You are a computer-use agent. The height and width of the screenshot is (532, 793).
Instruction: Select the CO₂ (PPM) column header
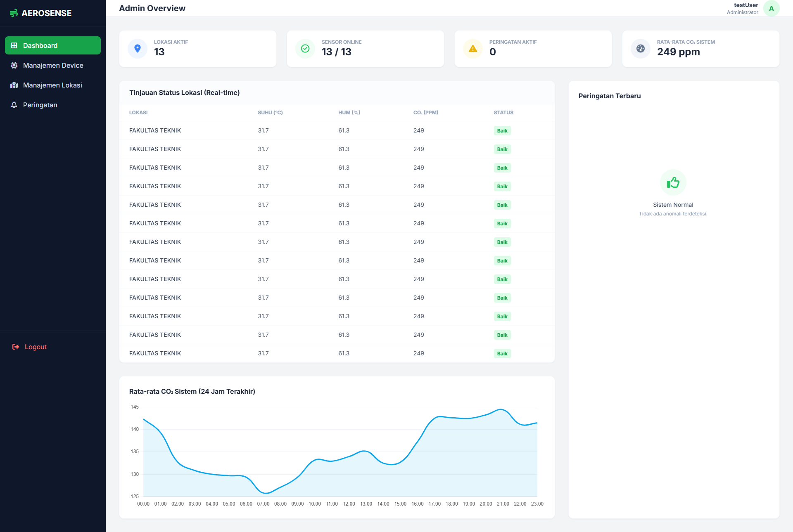426,112
